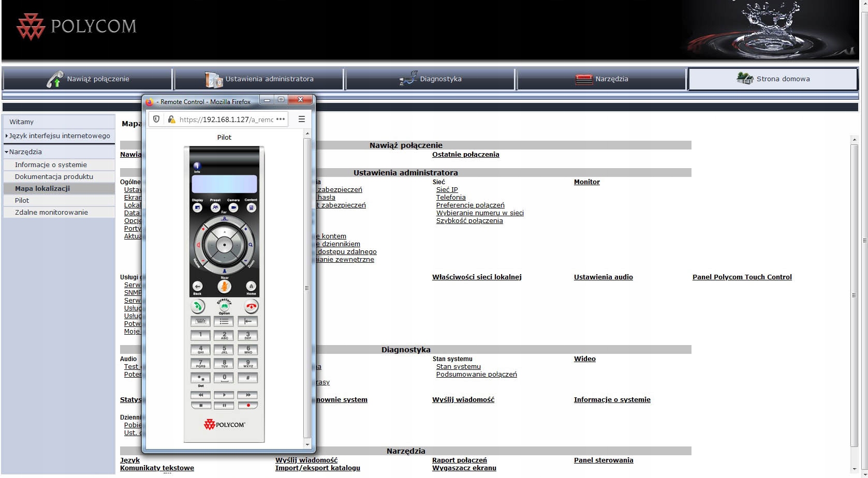This screenshot has width=868, height=478.
Task: Click the keyboard key on the remote
Action: click(x=200, y=321)
